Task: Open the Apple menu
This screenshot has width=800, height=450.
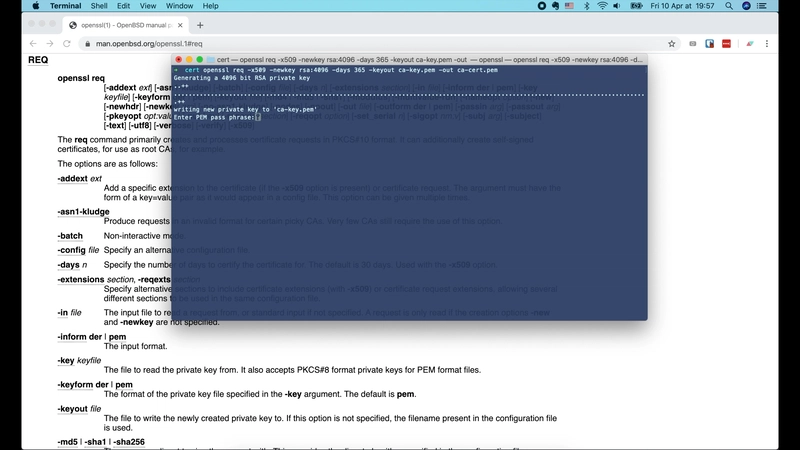Action: coord(35,6)
